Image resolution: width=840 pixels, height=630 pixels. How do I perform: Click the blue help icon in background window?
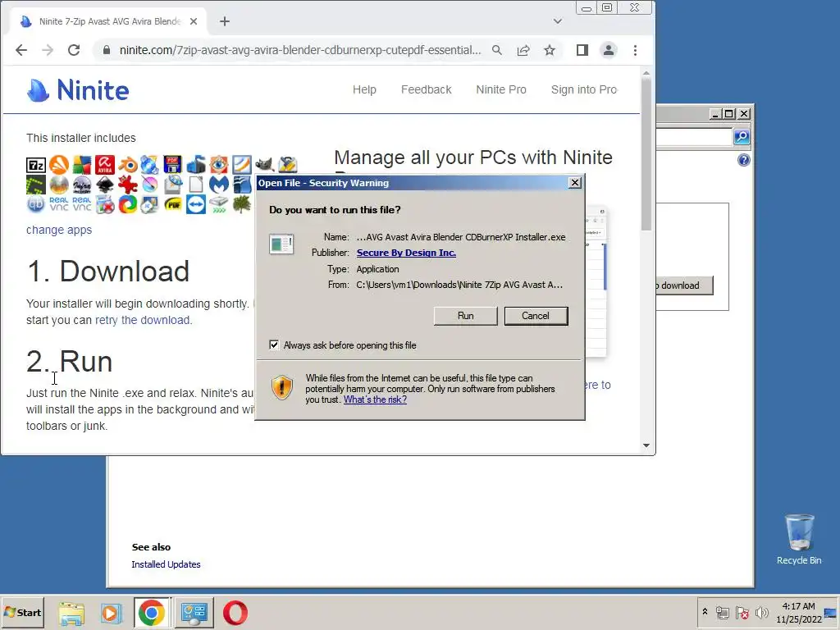click(743, 160)
